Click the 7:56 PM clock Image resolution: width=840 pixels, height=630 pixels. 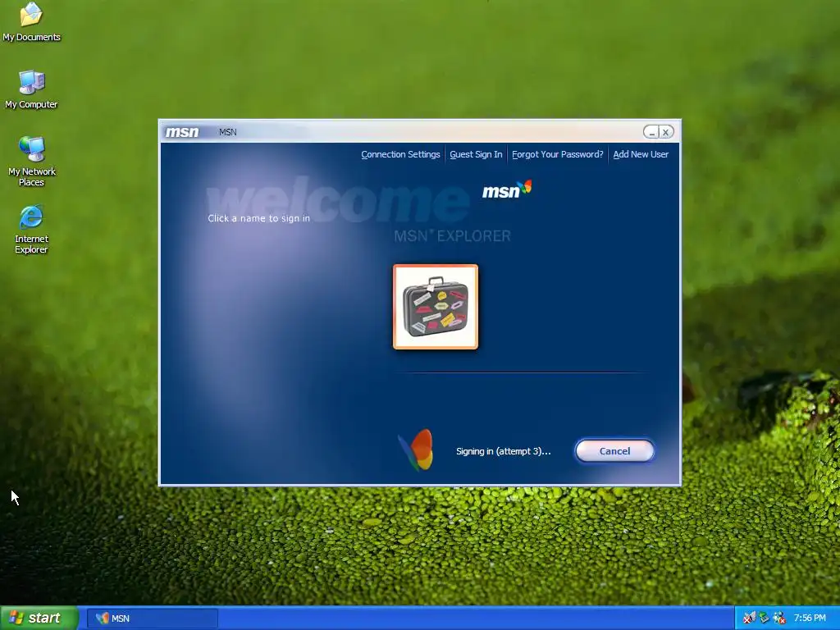(x=810, y=619)
